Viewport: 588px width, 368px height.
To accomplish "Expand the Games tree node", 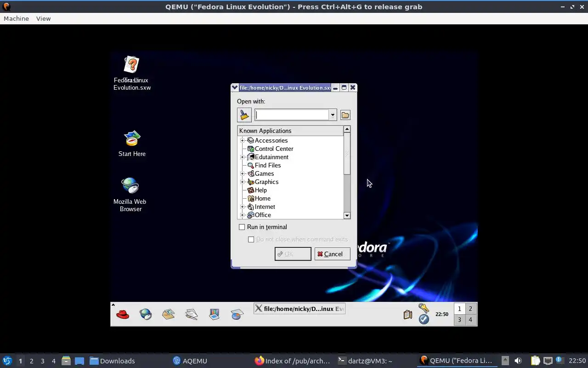I will [x=243, y=173].
